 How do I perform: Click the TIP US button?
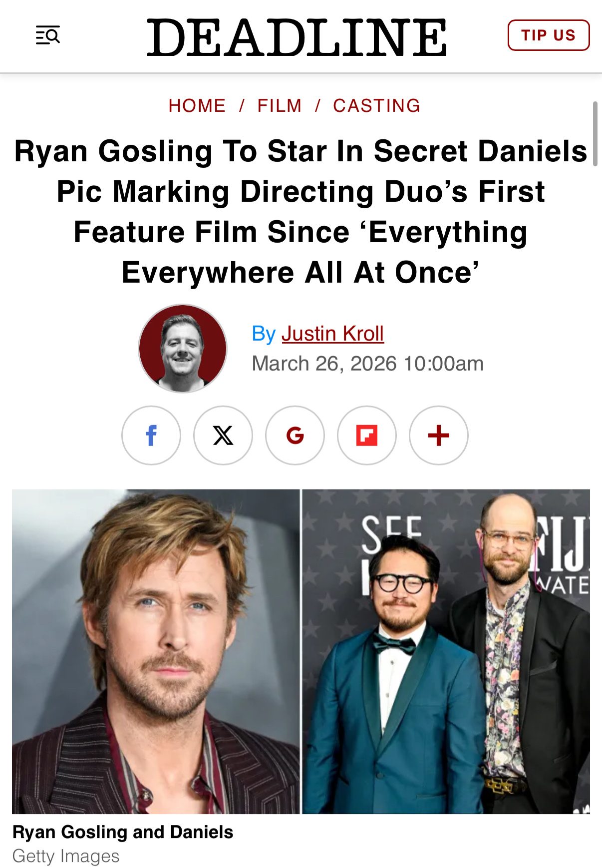[x=549, y=35]
